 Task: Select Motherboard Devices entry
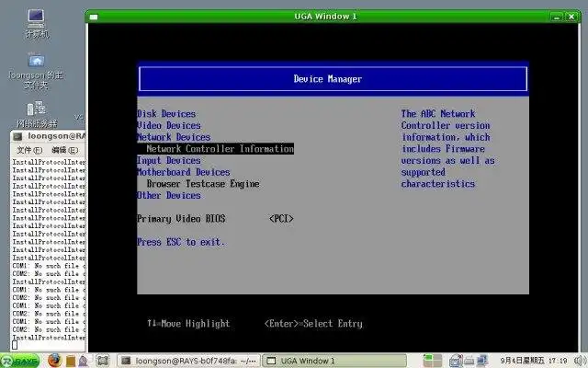[184, 172]
